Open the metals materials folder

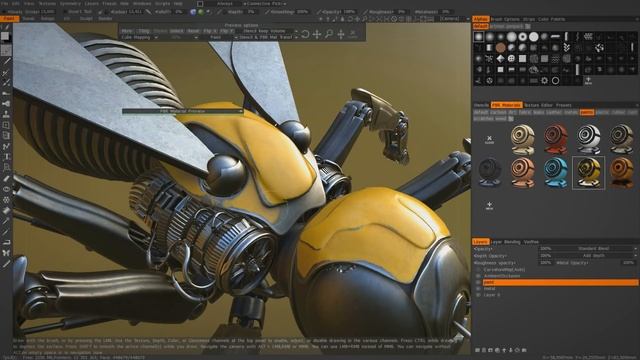[x=571, y=112]
